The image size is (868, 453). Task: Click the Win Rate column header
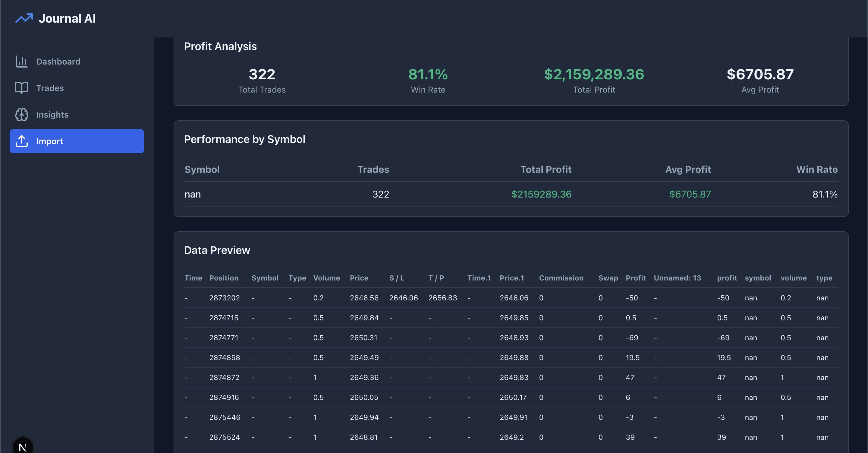click(x=816, y=169)
